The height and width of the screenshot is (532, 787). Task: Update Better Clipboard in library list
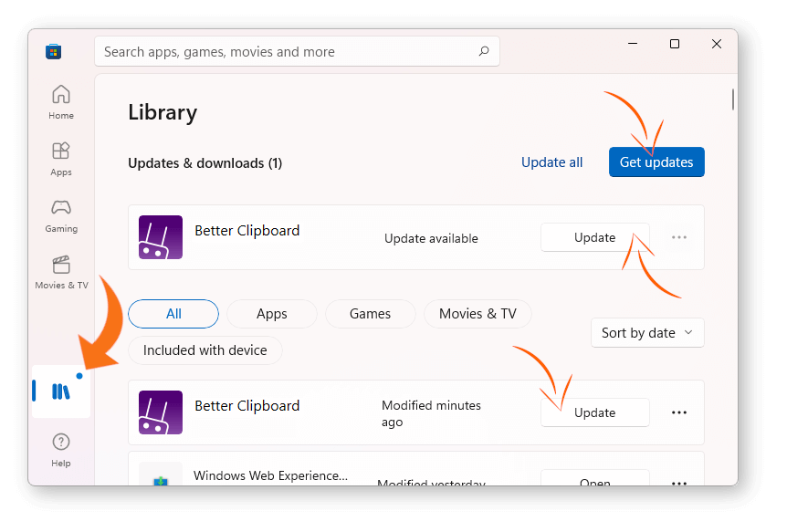[594, 412]
